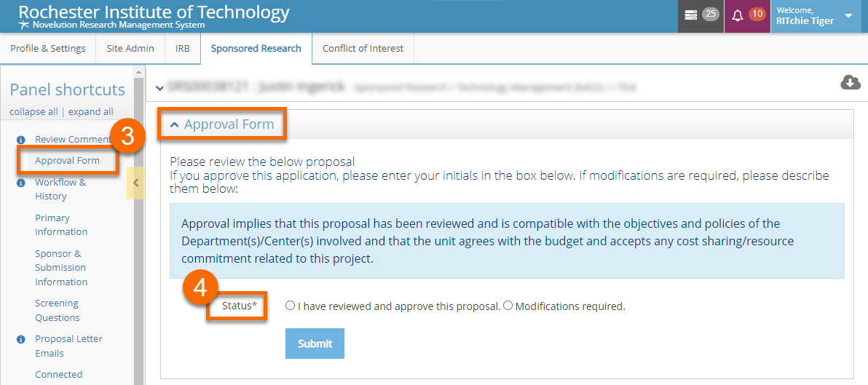868x385 pixels.
Task: Click info icon beside Proposal Letter Emails
Action: click(x=21, y=339)
